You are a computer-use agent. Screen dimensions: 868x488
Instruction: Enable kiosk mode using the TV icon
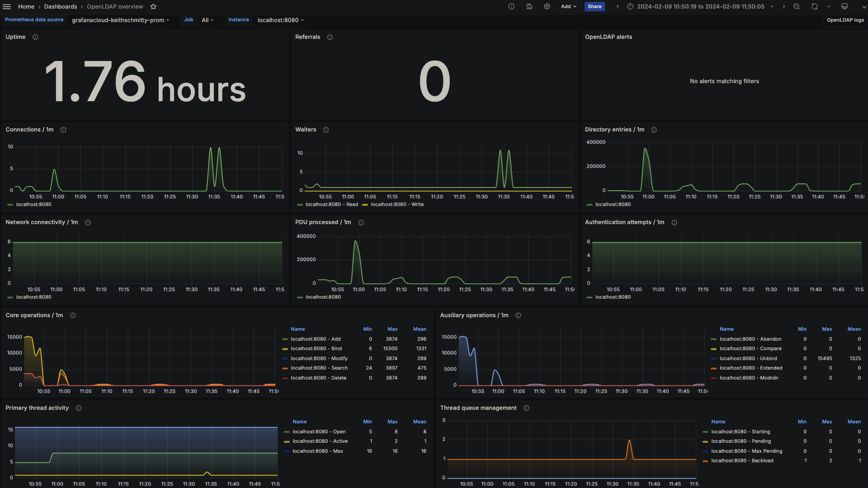(844, 6)
